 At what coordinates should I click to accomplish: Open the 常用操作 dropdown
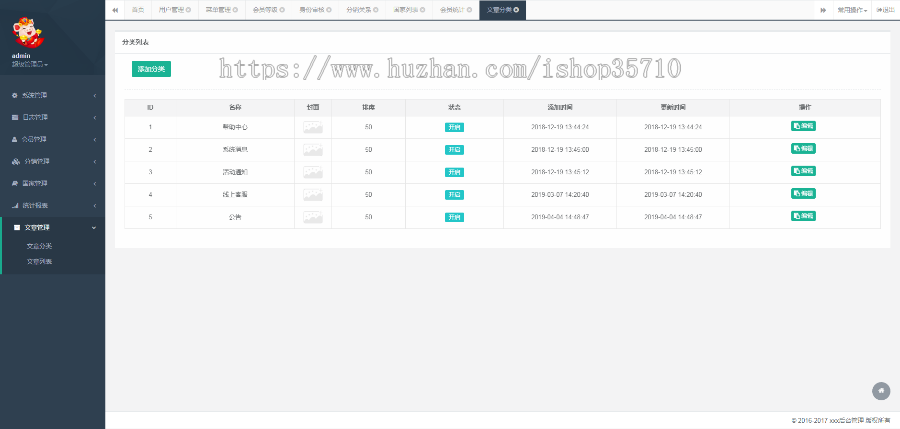coord(852,10)
